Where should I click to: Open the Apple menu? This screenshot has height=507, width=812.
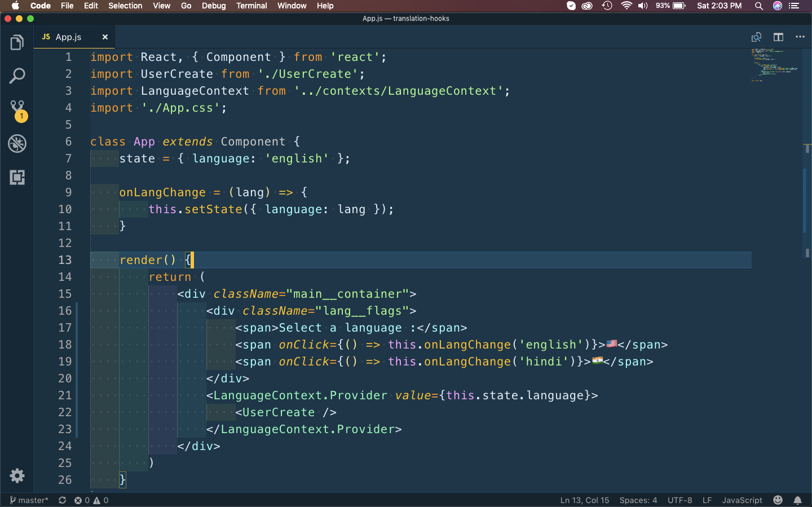(x=15, y=6)
